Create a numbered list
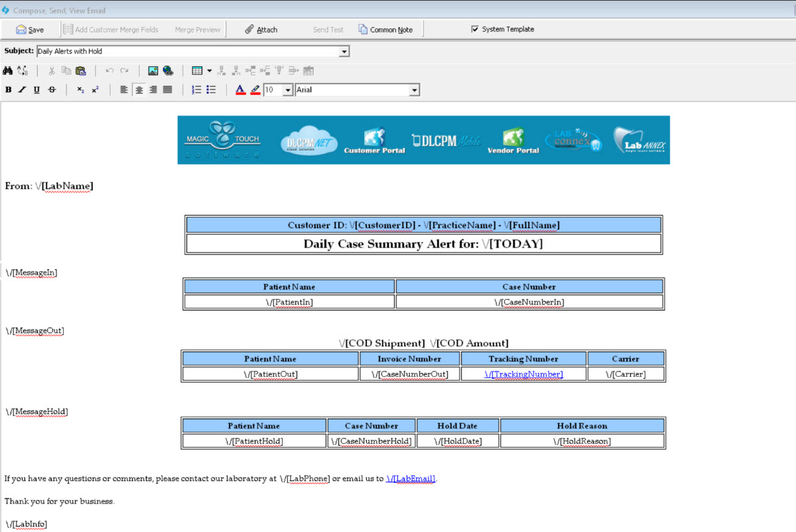Screen dimensions: 796x532 pyautogui.click(x=196, y=90)
